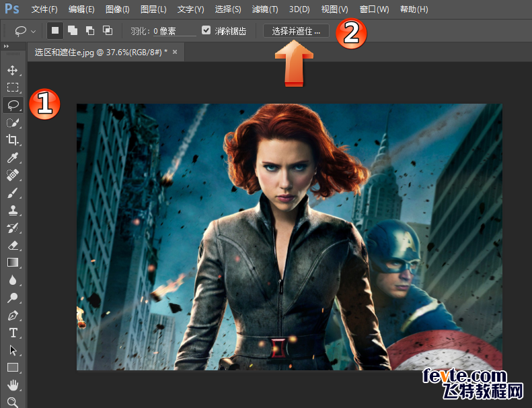Select the Pen tool
Image resolution: width=532 pixels, height=408 pixels.
click(x=13, y=315)
